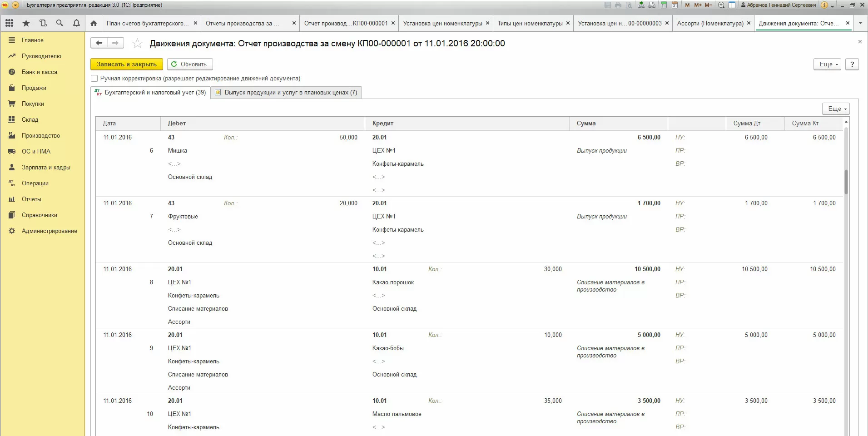The image size is (868, 436).
Task: Click the Дебет column header
Action: [x=263, y=123]
